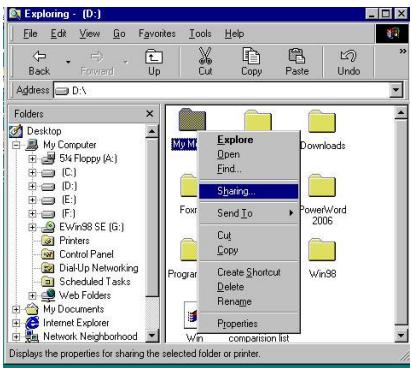Image resolution: width=412 pixels, height=368 pixels.
Task: Select the Scheduled Tasks icon
Action: click(x=48, y=282)
